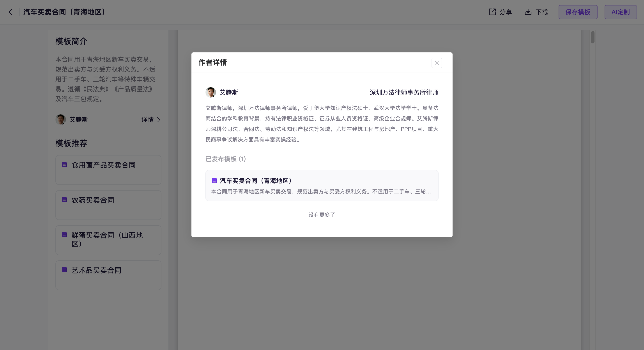The height and width of the screenshot is (350, 644).
Task: Click the share icon in header
Action: coord(492,12)
